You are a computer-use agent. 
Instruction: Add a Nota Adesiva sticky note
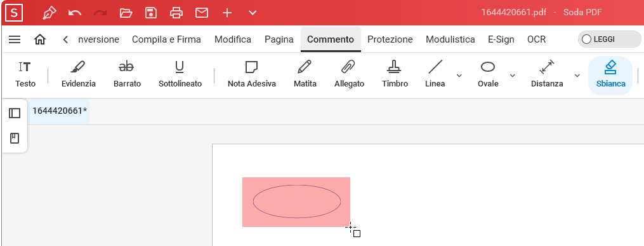pos(252,74)
